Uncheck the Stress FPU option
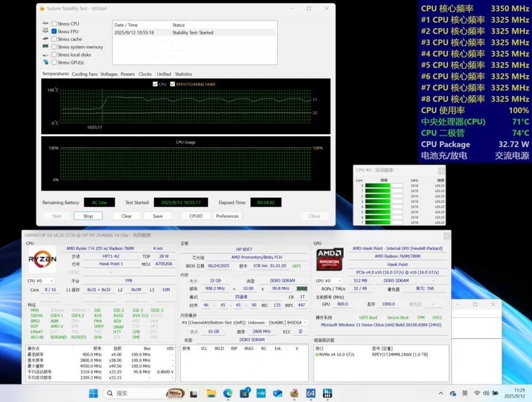Viewport: 532px width, 402px height. point(54,32)
